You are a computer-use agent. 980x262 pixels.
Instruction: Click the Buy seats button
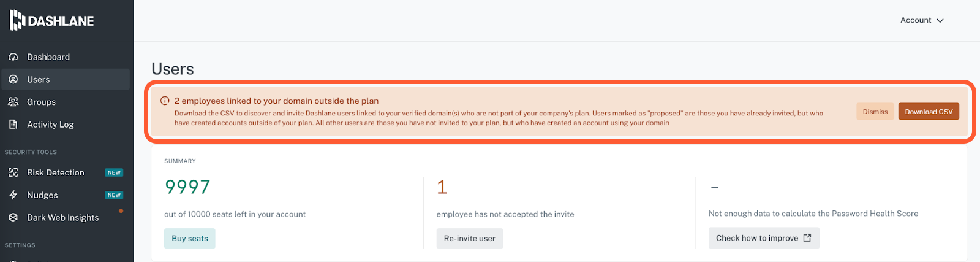click(x=190, y=239)
